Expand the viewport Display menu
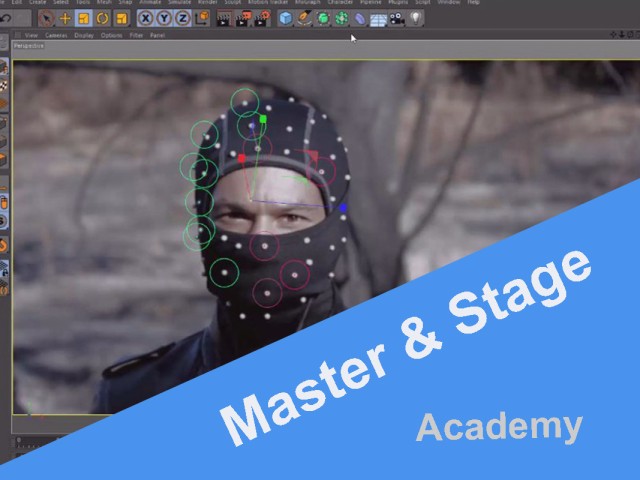 tap(83, 35)
